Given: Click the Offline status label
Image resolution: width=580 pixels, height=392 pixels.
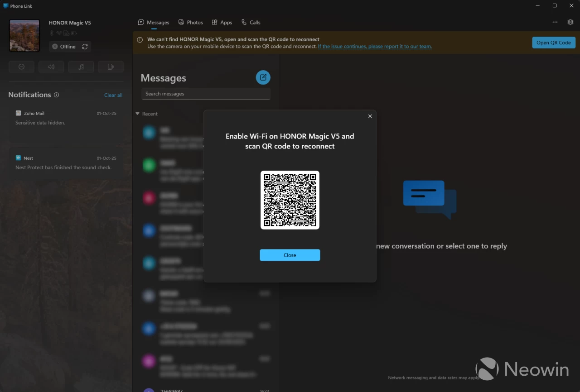Looking at the screenshot, I should coord(68,47).
